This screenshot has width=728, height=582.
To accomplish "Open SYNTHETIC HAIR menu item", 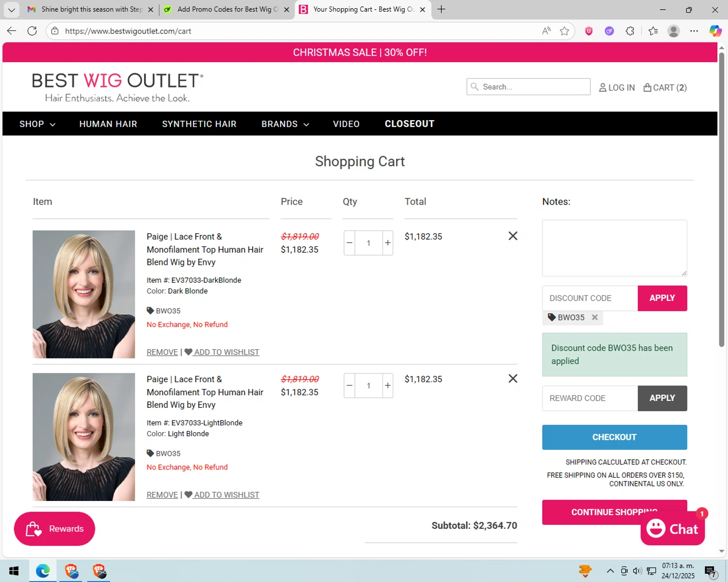I will (199, 124).
